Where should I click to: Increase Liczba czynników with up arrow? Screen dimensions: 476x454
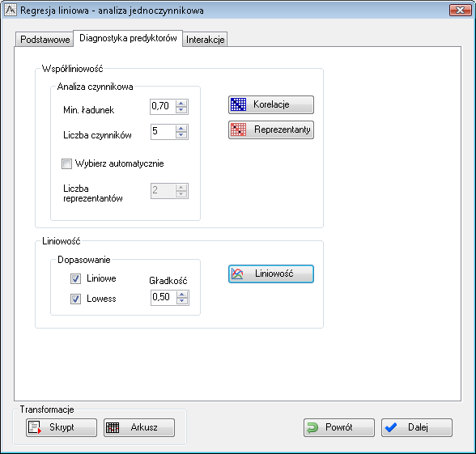(181, 129)
